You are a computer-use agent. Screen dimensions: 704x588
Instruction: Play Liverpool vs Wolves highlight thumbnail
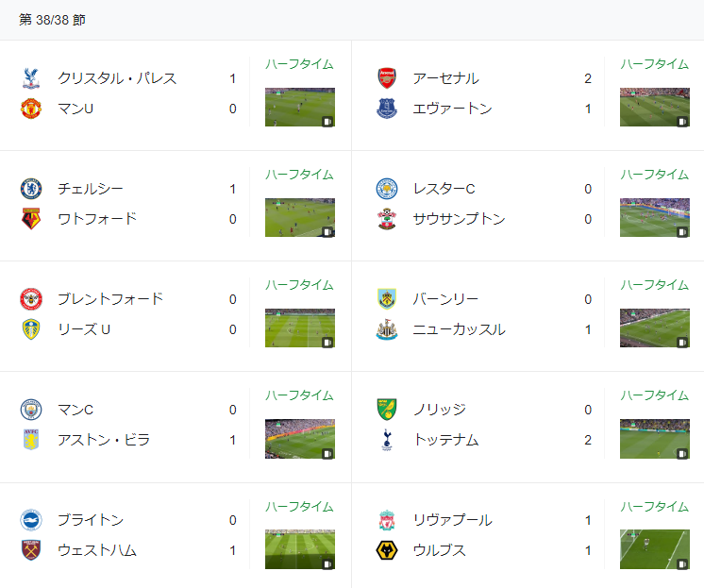coord(654,549)
